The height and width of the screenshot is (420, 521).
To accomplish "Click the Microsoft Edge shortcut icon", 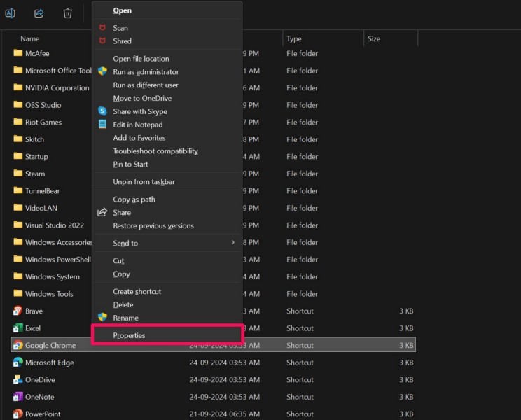I will point(18,363).
